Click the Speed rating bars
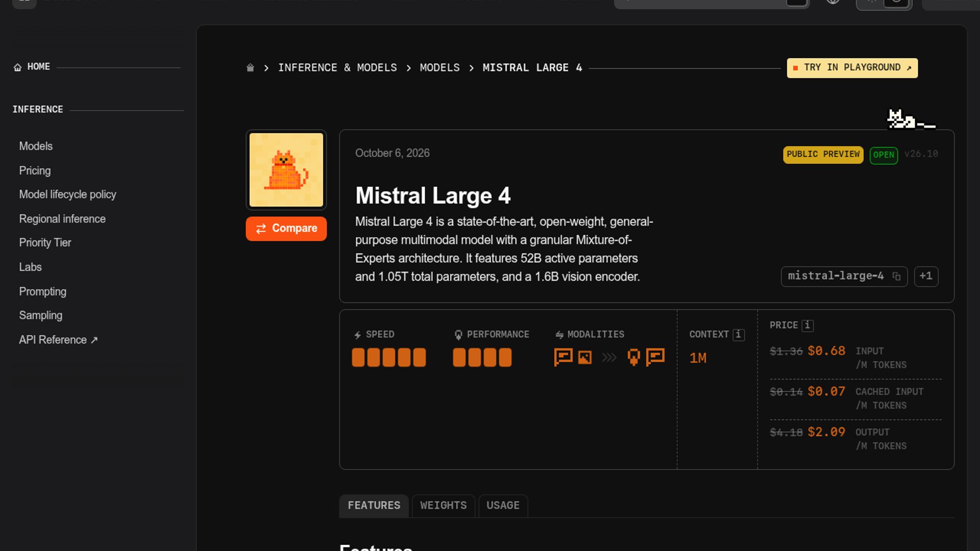Screen dimensions: 980x551 [389, 358]
